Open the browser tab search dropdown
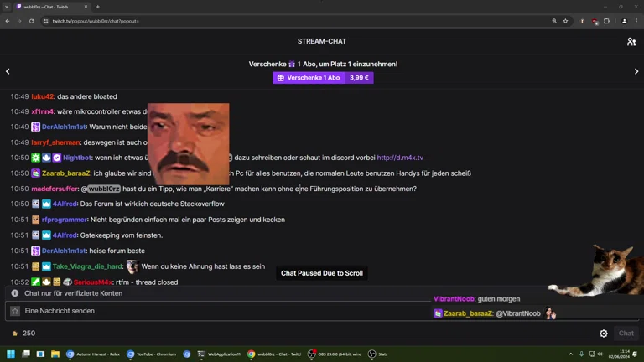Image resolution: width=644 pixels, height=362 pixels. pyautogui.click(x=7, y=7)
